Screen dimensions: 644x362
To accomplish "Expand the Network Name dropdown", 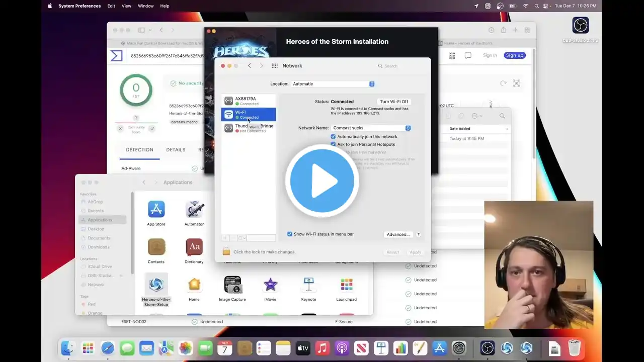I will (x=371, y=128).
